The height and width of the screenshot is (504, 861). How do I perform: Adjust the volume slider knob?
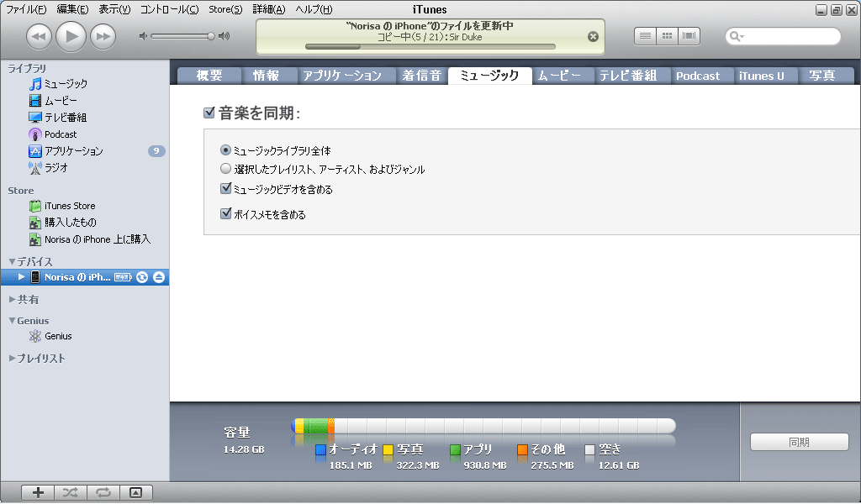pos(211,36)
